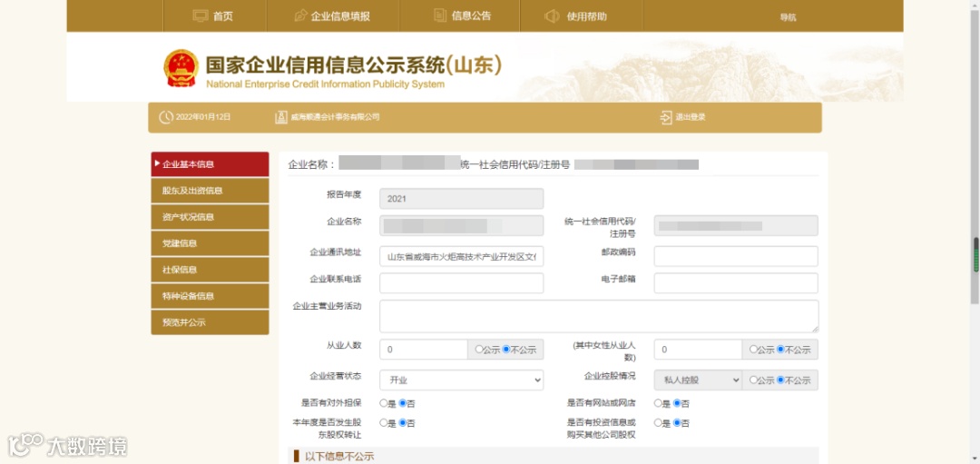Click the logout arrow icon
980x464 pixels.
[666, 117]
